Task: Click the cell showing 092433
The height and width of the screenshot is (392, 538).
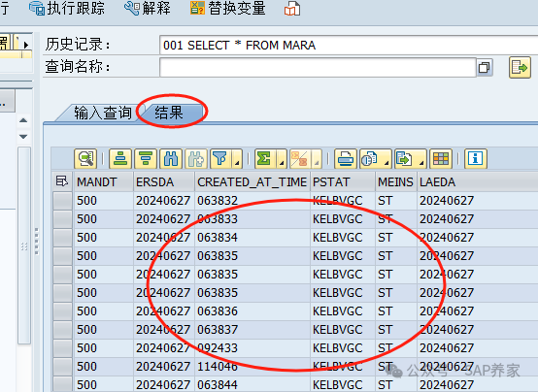Action: [x=252, y=348]
